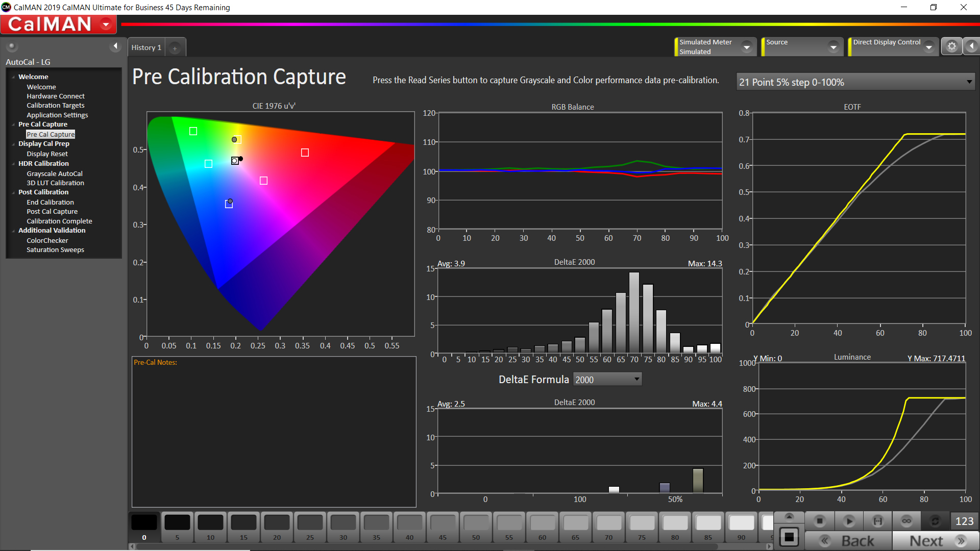
Task: Collapse the workflow sidebar arrow
Action: pos(115,46)
